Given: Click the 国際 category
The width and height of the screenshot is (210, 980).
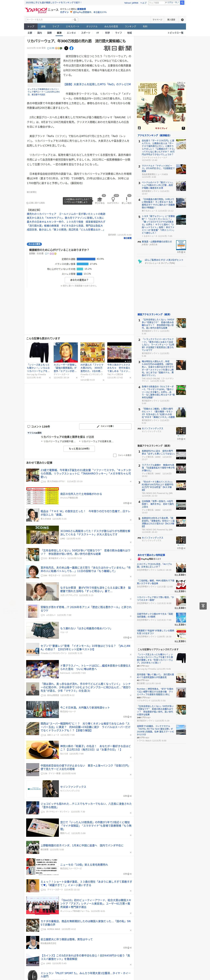Looking at the screenshot, I should pos(49,33).
